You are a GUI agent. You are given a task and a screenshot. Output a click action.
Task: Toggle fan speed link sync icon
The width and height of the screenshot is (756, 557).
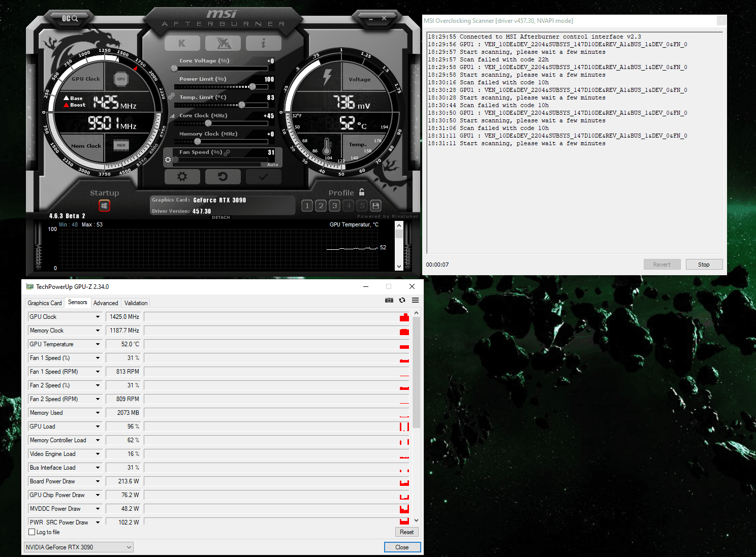227,152
